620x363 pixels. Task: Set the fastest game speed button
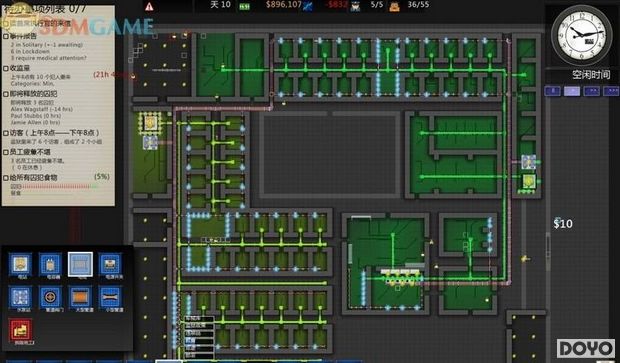tap(611, 91)
